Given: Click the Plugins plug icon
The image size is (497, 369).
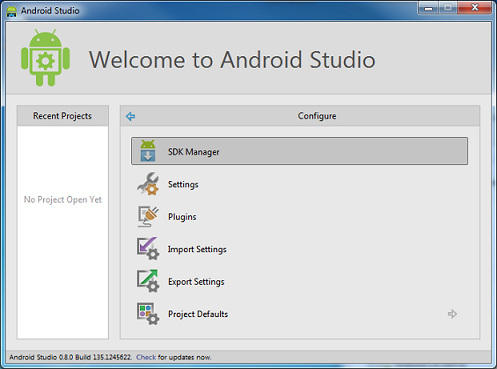Looking at the screenshot, I should point(148,216).
